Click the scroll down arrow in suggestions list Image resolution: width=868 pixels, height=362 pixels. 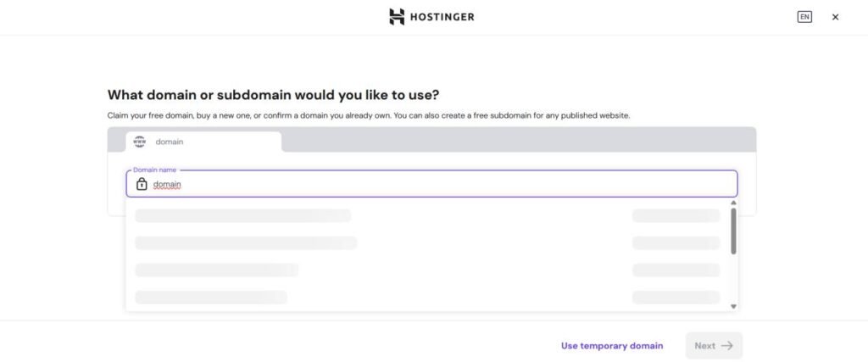733,306
